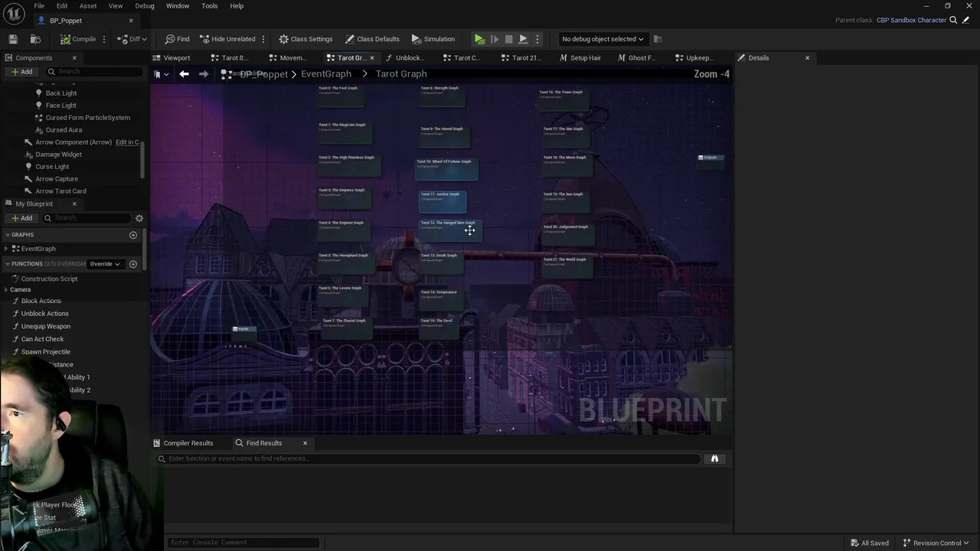Open the Edit menu
Image resolution: width=980 pixels, height=551 pixels.
tap(62, 6)
